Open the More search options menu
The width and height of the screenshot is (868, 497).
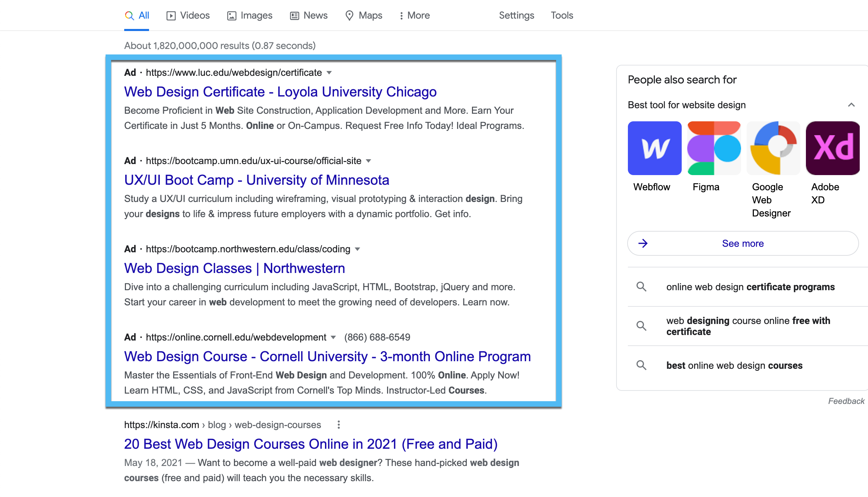tap(414, 16)
